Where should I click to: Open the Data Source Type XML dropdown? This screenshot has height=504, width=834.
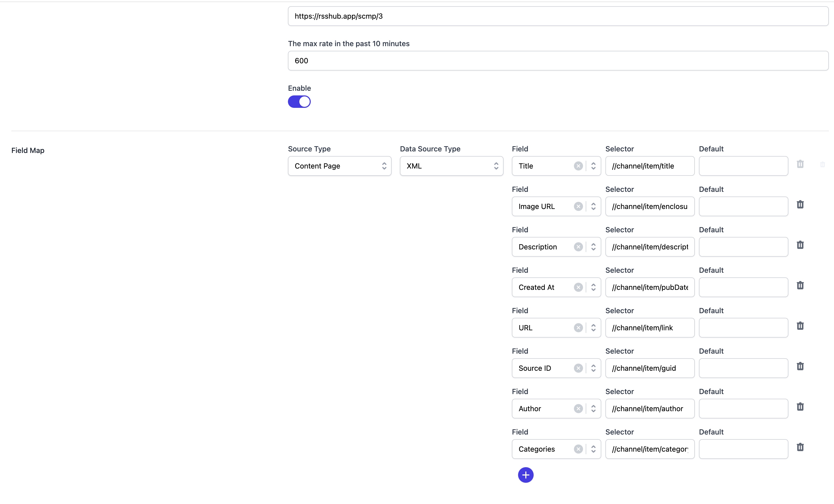coord(451,166)
